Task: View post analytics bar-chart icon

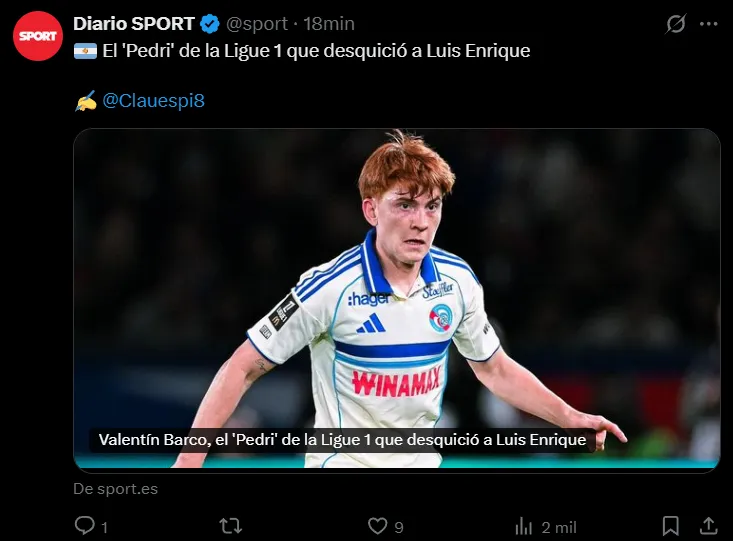Action: click(x=523, y=526)
